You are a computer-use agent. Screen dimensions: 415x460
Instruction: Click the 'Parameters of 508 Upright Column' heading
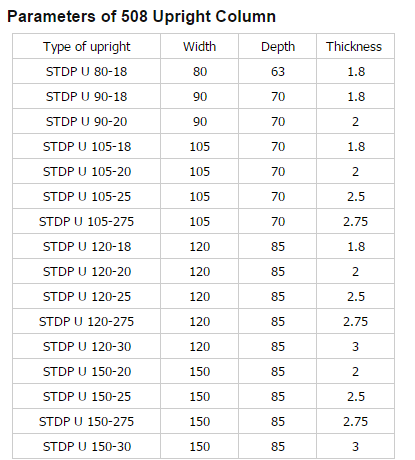pyautogui.click(x=142, y=17)
